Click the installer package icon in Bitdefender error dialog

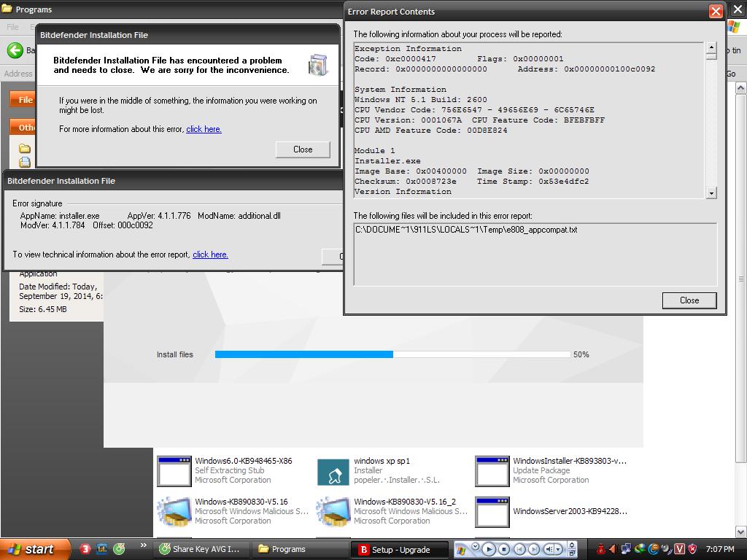click(x=318, y=65)
